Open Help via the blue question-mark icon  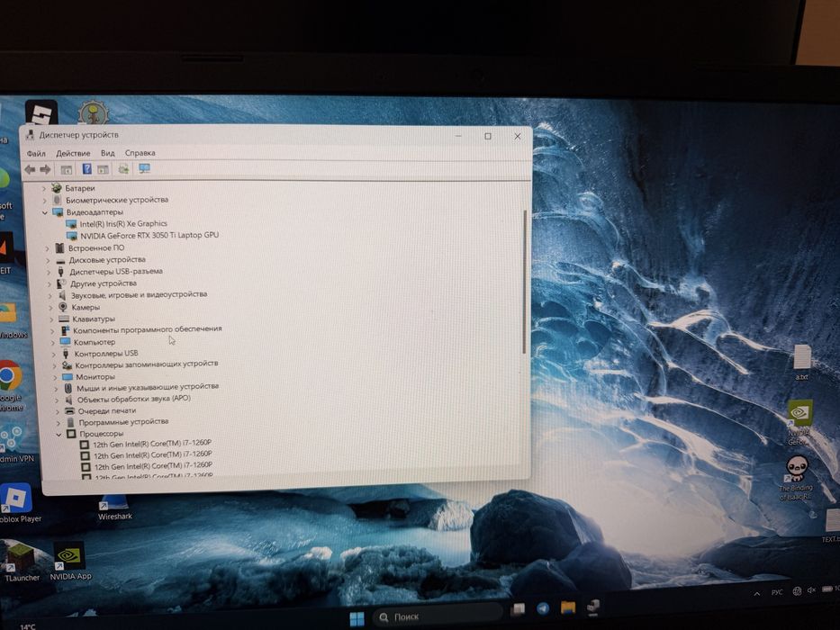point(86,169)
